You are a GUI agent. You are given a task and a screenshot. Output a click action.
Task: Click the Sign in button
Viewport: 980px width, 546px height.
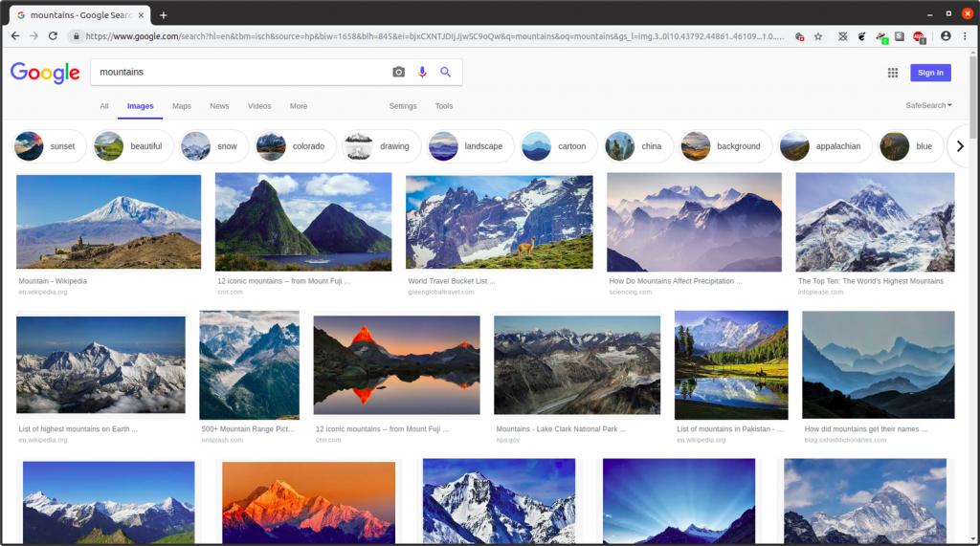[929, 73]
